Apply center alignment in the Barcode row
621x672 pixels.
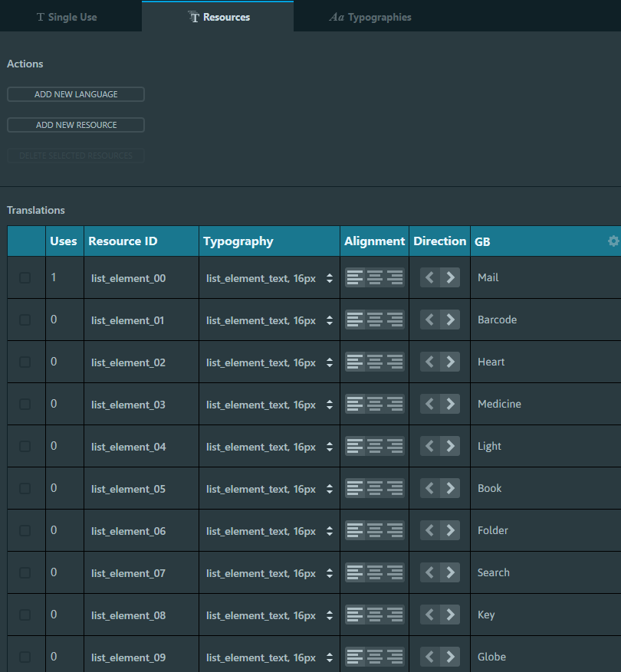(374, 320)
